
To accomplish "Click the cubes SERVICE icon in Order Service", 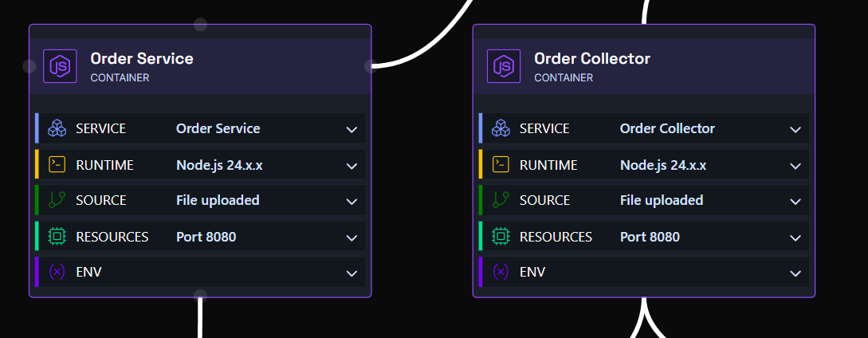I will coord(57,128).
